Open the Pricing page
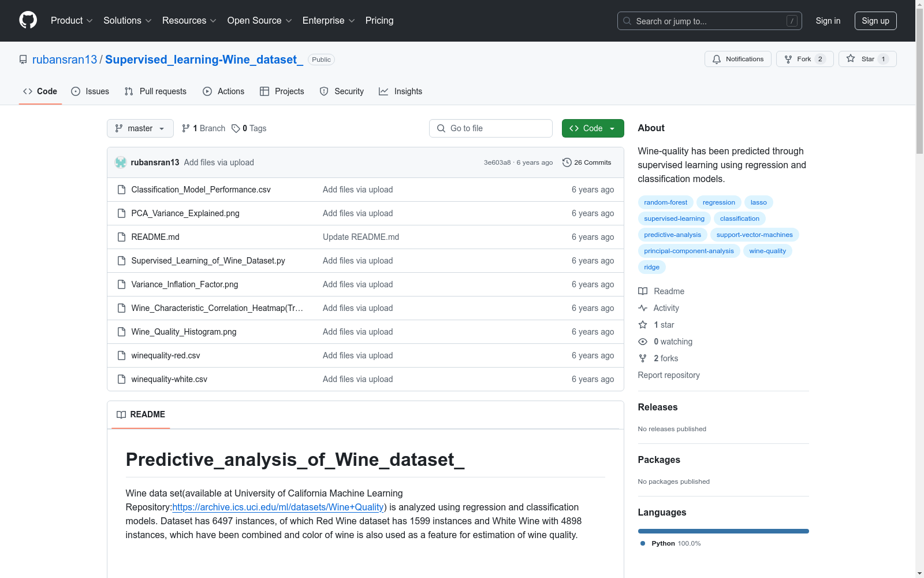The height and width of the screenshot is (578, 924). click(x=379, y=20)
